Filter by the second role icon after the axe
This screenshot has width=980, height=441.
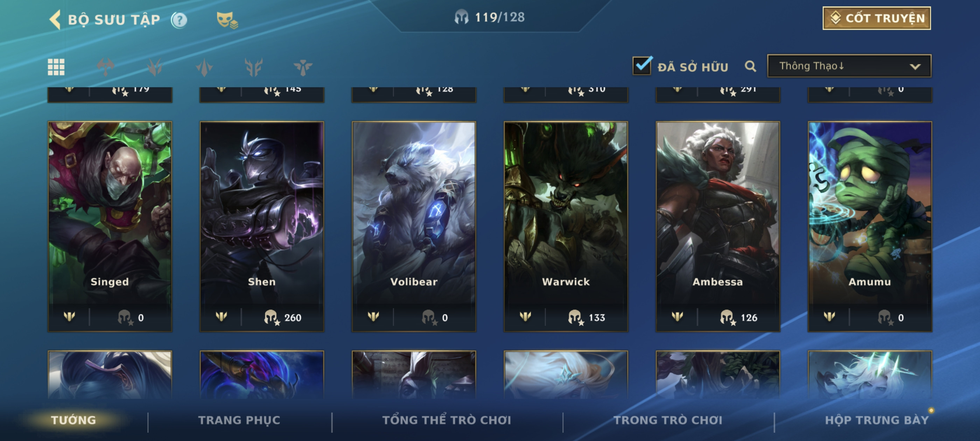click(x=155, y=67)
